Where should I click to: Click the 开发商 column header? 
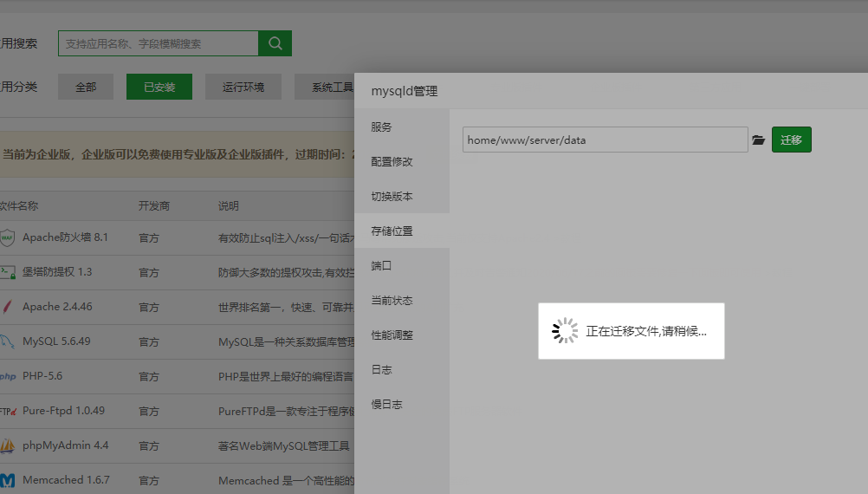[154, 206]
